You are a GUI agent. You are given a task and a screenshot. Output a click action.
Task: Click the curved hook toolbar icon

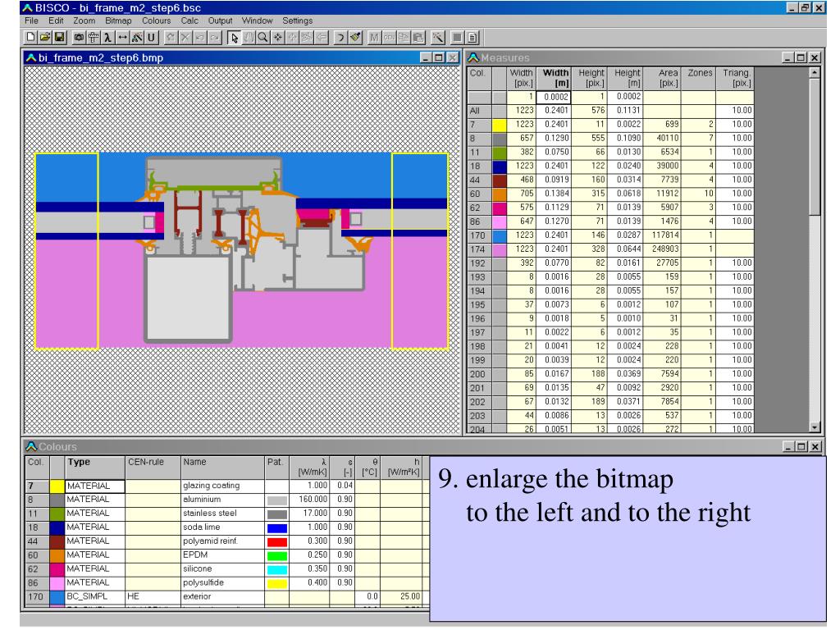(x=340, y=38)
